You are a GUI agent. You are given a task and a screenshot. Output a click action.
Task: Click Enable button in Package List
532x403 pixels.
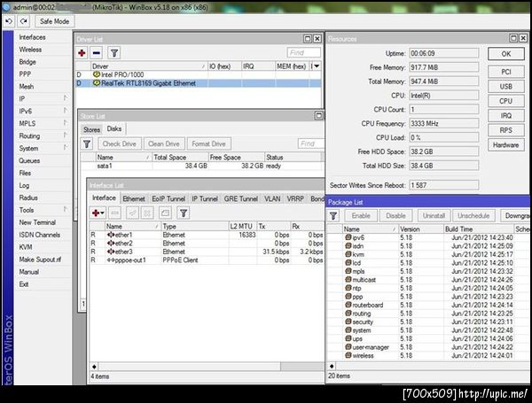coord(361,216)
